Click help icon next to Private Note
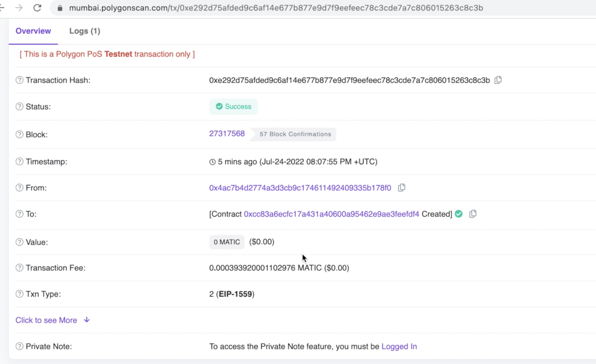596x364 pixels. (19, 346)
